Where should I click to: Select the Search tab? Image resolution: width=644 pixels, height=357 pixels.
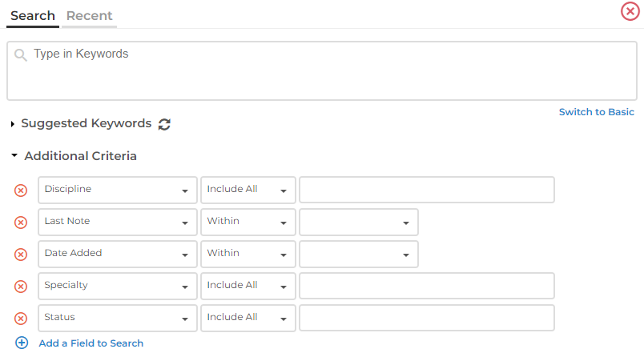coord(33,16)
